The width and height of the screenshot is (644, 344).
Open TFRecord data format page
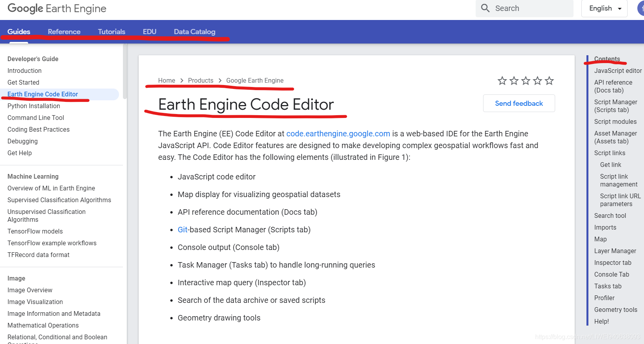point(38,255)
